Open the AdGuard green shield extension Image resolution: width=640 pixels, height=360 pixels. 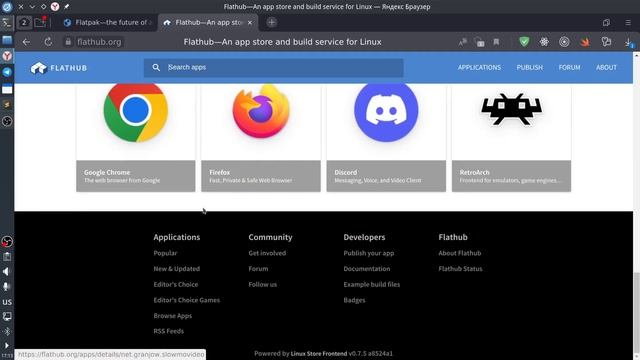tap(524, 42)
